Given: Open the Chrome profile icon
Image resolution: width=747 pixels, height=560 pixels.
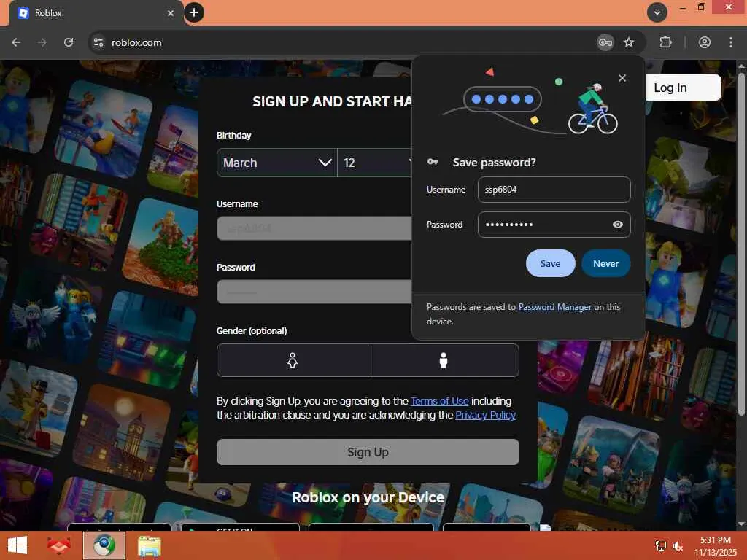Looking at the screenshot, I should tap(705, 42).
